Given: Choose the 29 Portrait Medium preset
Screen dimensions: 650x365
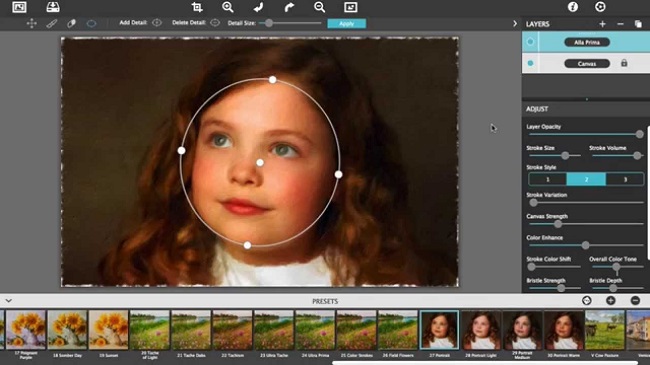Looking at the screenshot, I should [x=522, y=330].
